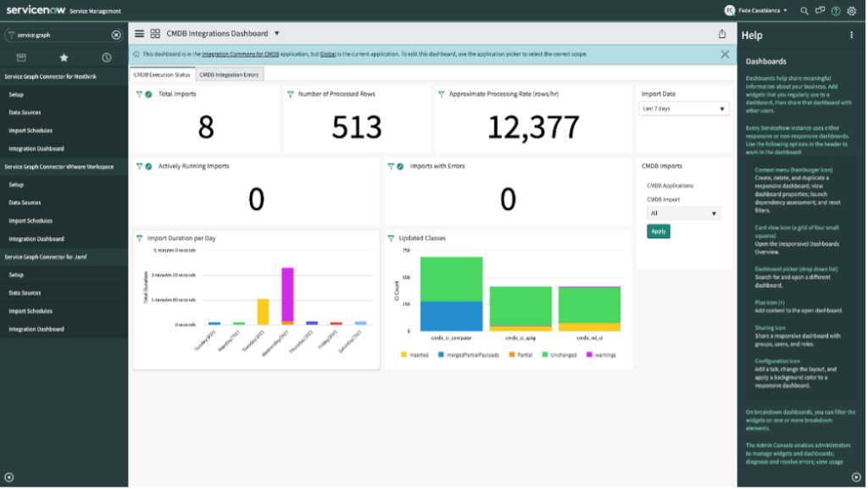Open the Import Date dropdown
Image resolution: width=868 pixels, height=489 pixels.
click(x=683, y=108)
